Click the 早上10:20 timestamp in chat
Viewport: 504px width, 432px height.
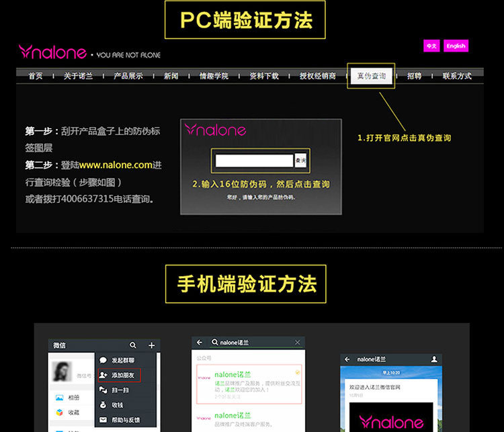click(391, 373)
